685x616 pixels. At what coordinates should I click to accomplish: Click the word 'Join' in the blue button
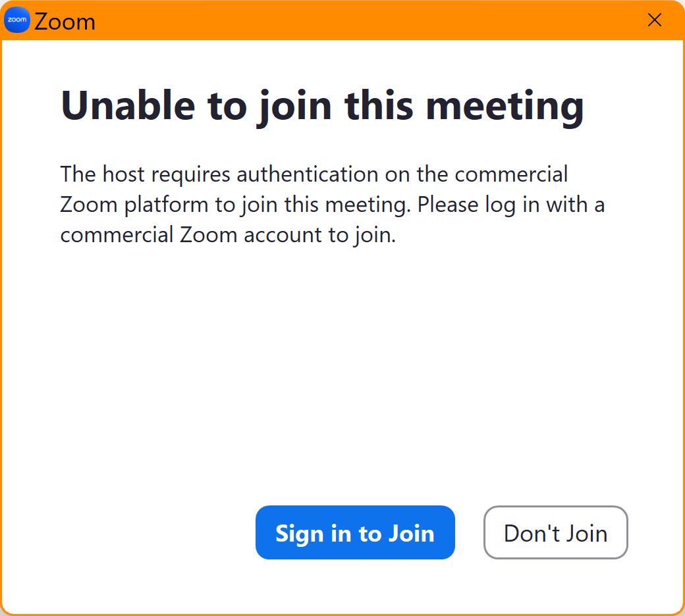pos(412,533)
